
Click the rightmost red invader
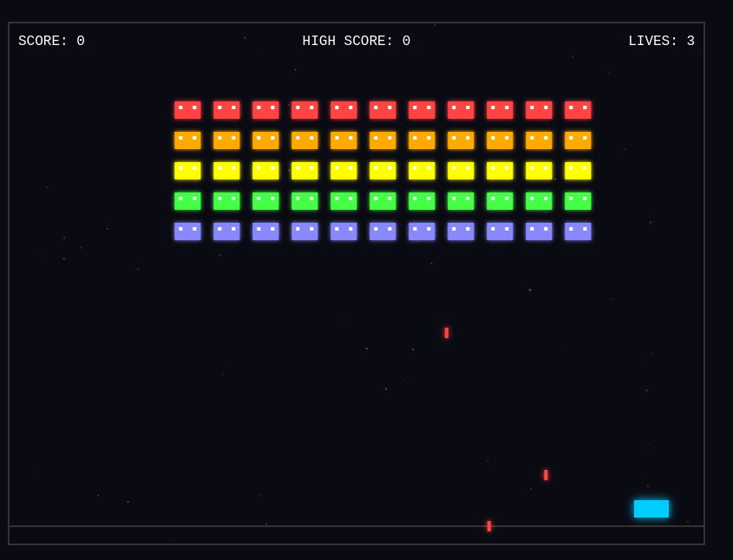(578, 110)
